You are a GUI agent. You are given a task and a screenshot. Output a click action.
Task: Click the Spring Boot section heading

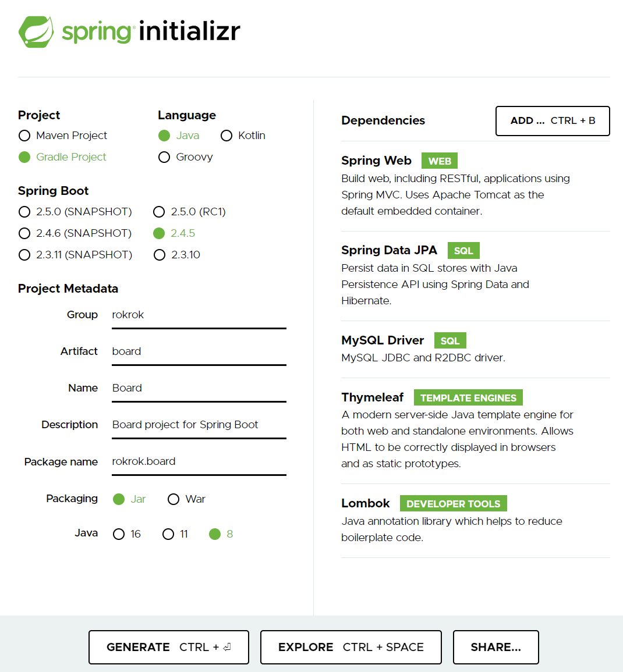(x=53, y=191)
